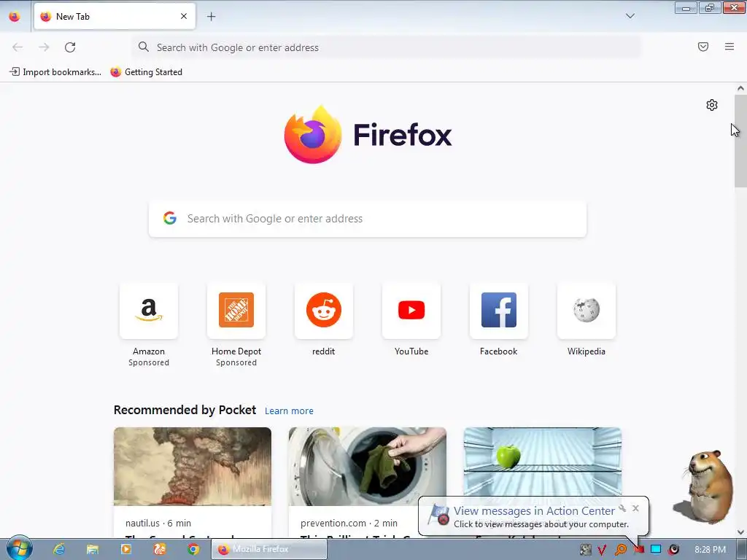Open a new tab with plus button

pos(211,16)
